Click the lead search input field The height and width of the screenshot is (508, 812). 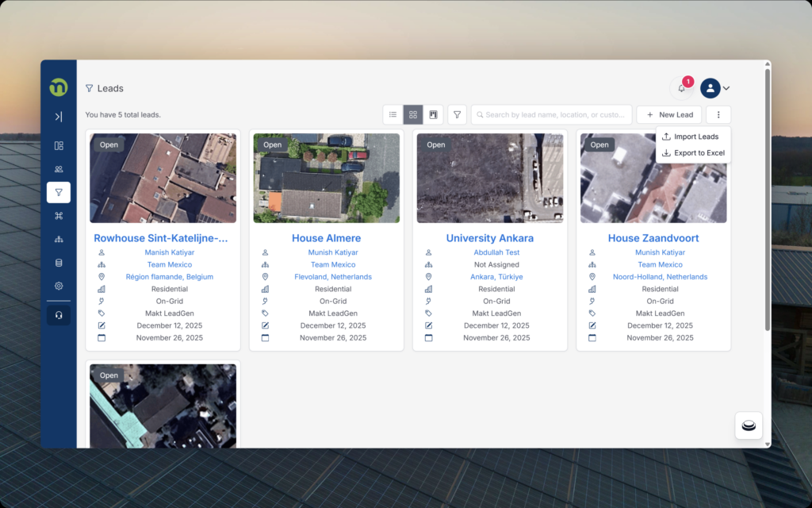pos(555,115)
